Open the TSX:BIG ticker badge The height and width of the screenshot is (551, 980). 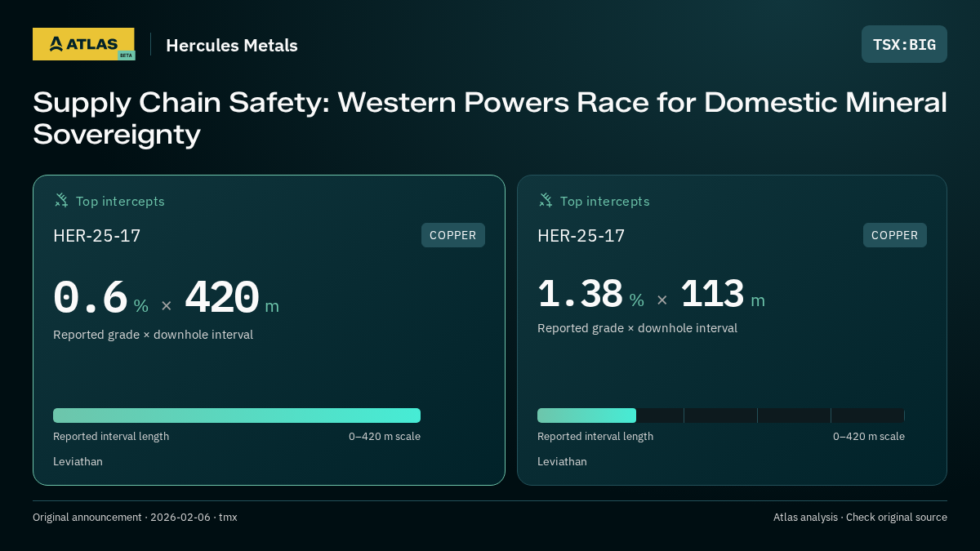click(x=904, y=44)
